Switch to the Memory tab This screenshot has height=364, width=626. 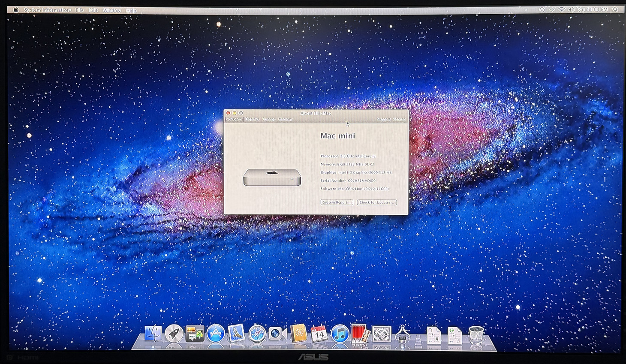coord(285,119)
